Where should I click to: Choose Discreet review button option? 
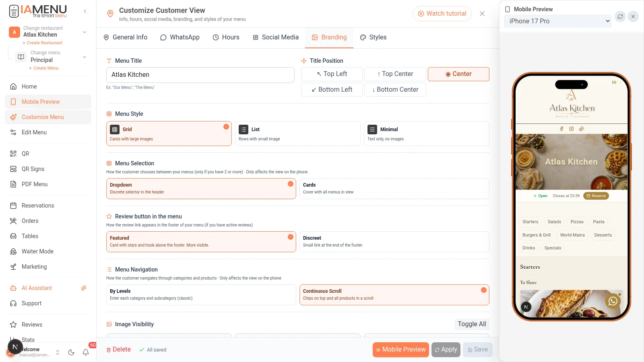point(394,242)
